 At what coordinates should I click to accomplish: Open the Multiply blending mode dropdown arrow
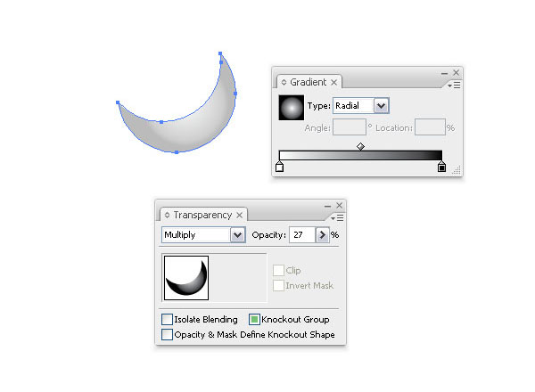(x=238, y=235)
